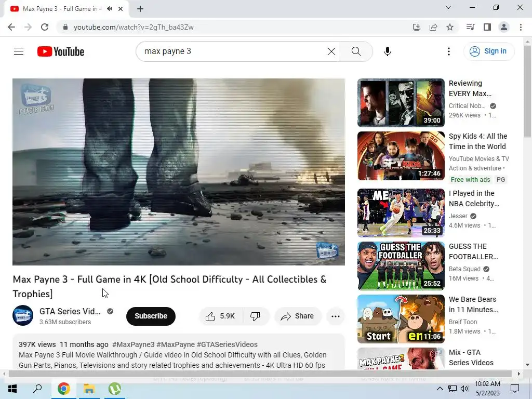The width and height of the screenshot is (532, 399).
Task: Go to YouTube home via logo
Action: [61, 51]
